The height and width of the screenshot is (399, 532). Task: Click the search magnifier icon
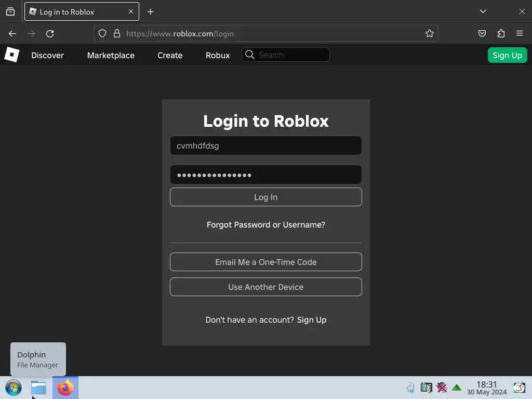(x=250, y=55)
